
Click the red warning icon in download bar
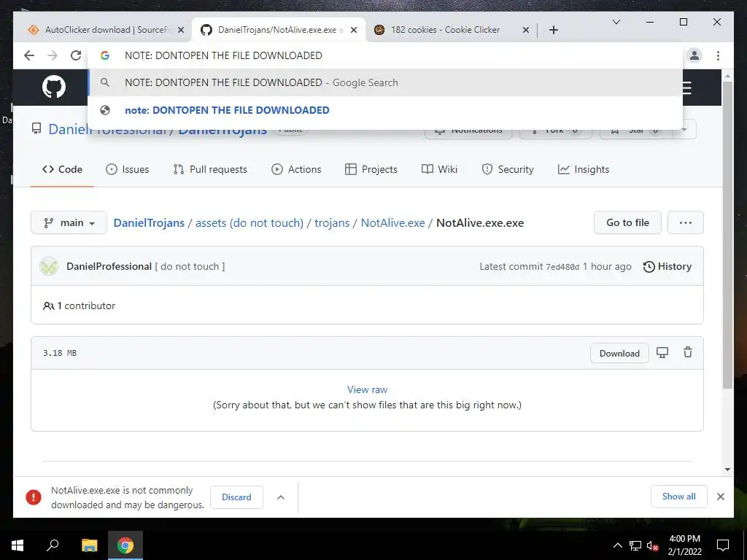pyautogui.click(x=34, y=497)
